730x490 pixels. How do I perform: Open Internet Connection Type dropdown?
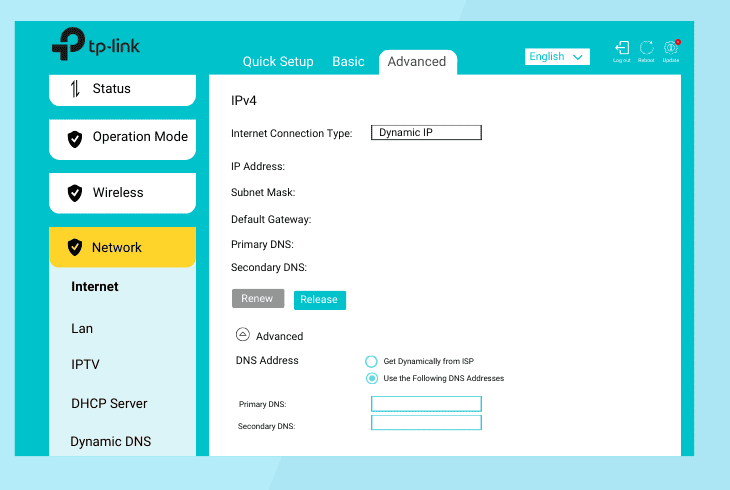(x=426, y=133)
